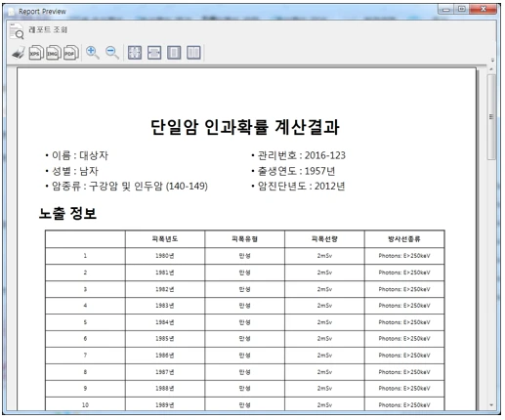The width and height of the screenshot is (505, 420).
Task: Click the 만성 cell in row 1987년
Action: coord(245,372)
